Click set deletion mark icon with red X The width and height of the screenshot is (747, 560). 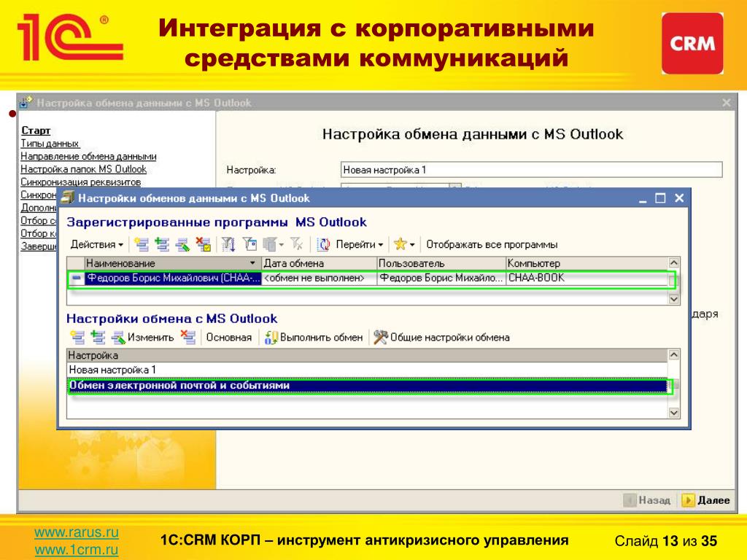[204, 244]
